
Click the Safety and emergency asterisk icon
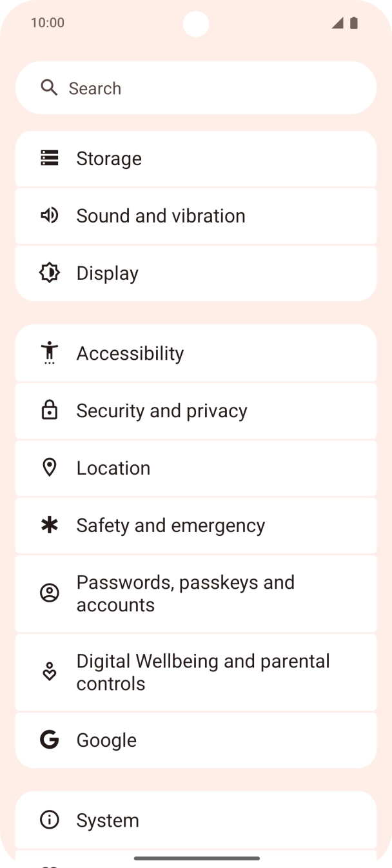(x=50, y=525)
